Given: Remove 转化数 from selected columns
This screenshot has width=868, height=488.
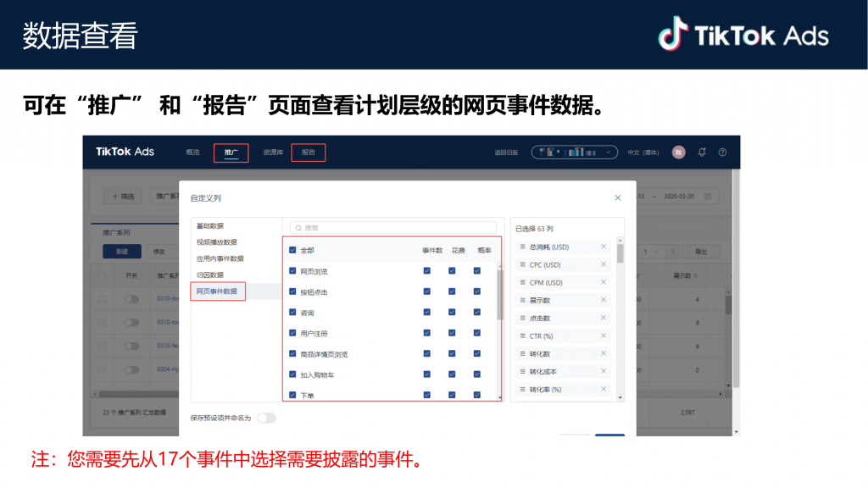Looking at the screenshot, I should click(604, 353).
